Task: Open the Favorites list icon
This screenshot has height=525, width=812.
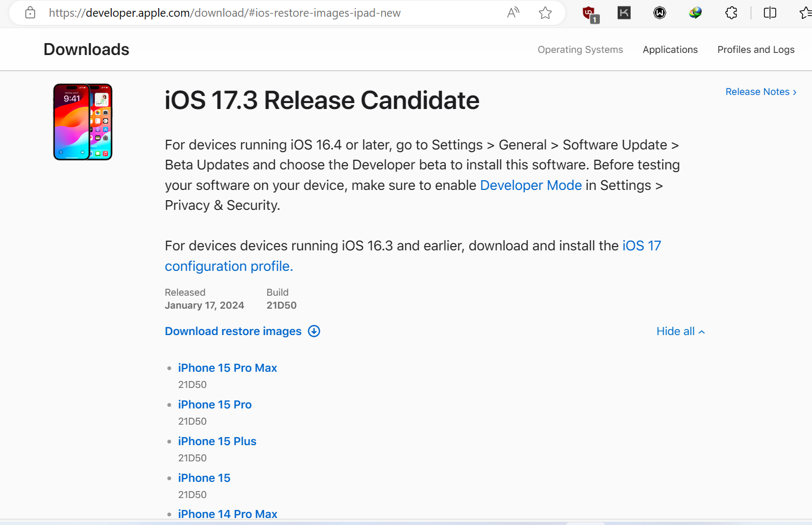Action: click(806, 13)
